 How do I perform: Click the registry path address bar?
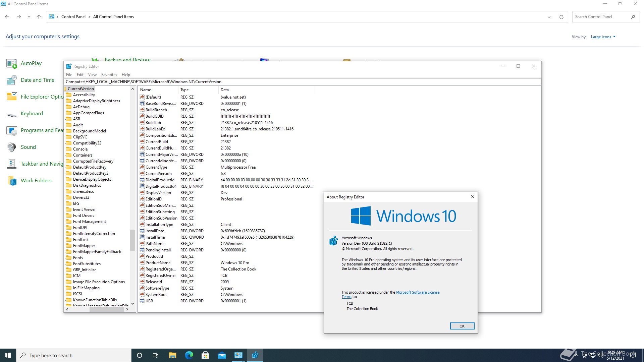302,82
